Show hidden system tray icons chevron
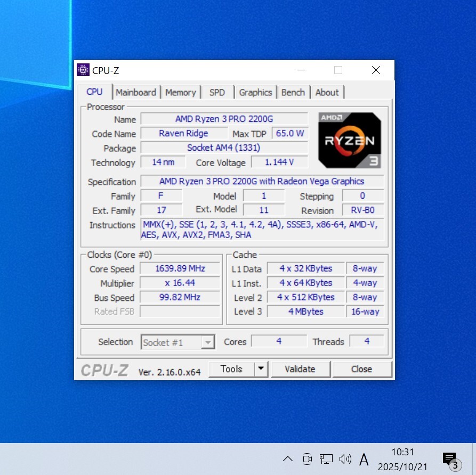 (287, 458)
